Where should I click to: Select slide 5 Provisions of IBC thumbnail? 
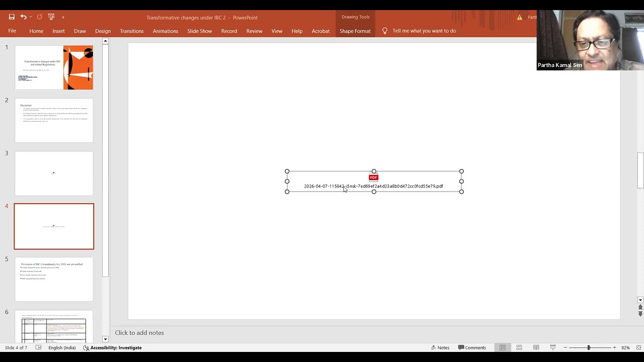pyautogui.click(x=54, y=279)
